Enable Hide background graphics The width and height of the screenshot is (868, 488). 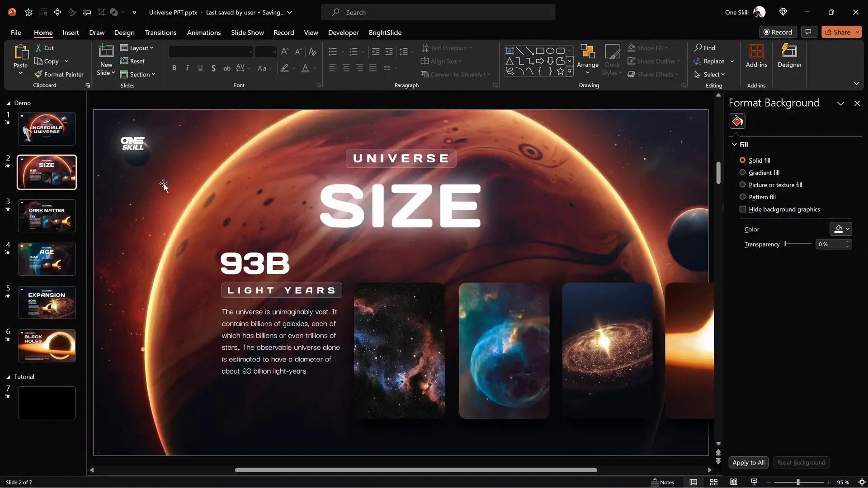tap(779, 209)
